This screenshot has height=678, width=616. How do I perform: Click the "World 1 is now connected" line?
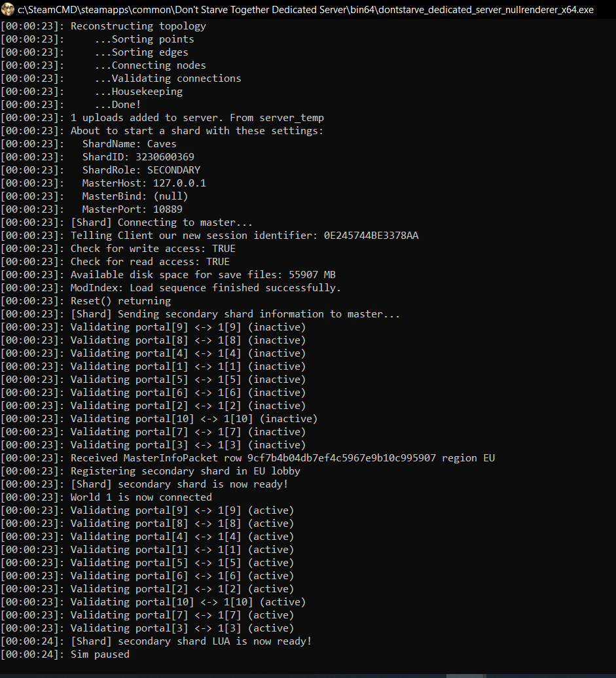(x=141, y=497)
